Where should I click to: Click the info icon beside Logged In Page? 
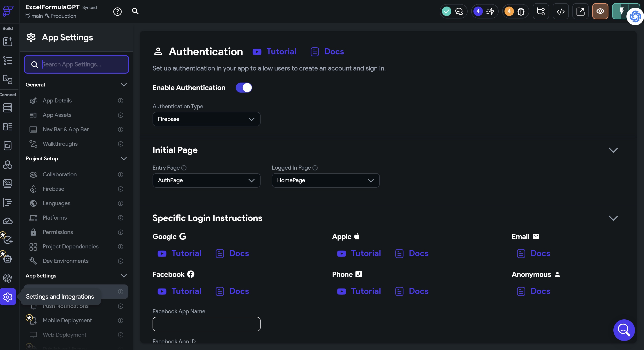(x=315, y=168)
